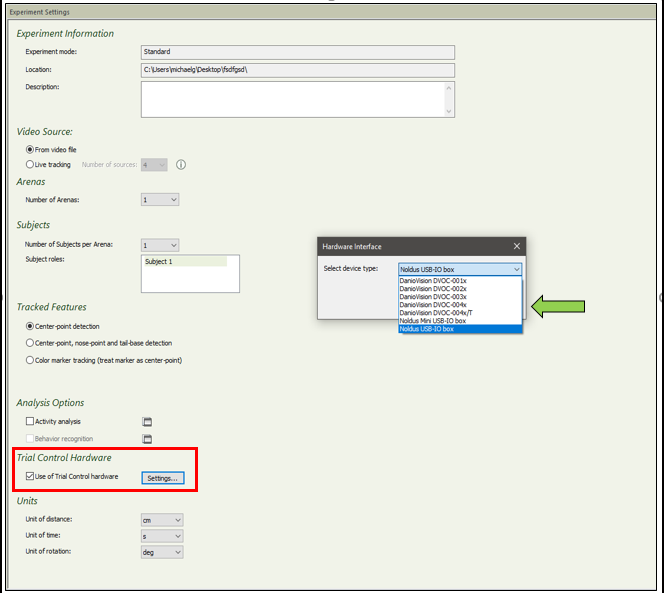The image size is (664, 593).
Task: Uncheck Use of Trial Control hardware
Action: point(30,476)
